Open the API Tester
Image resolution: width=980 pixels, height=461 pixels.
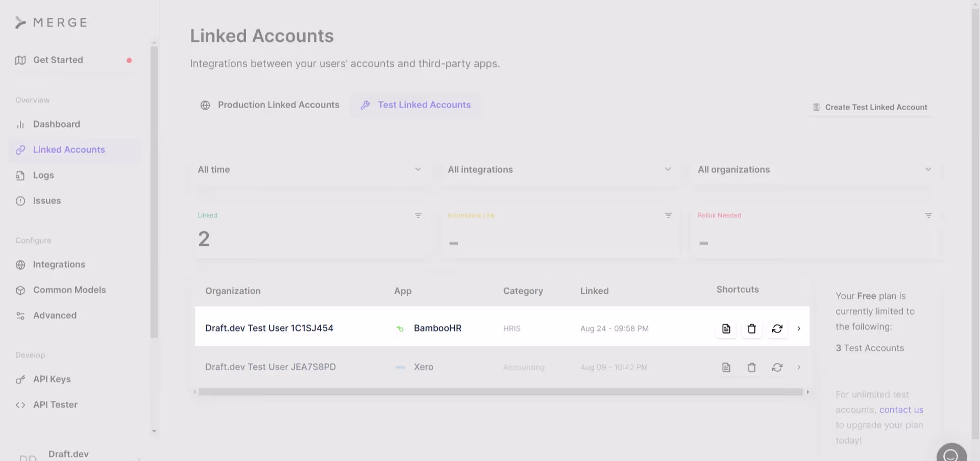pyautogui.click(x=55, y=405)
